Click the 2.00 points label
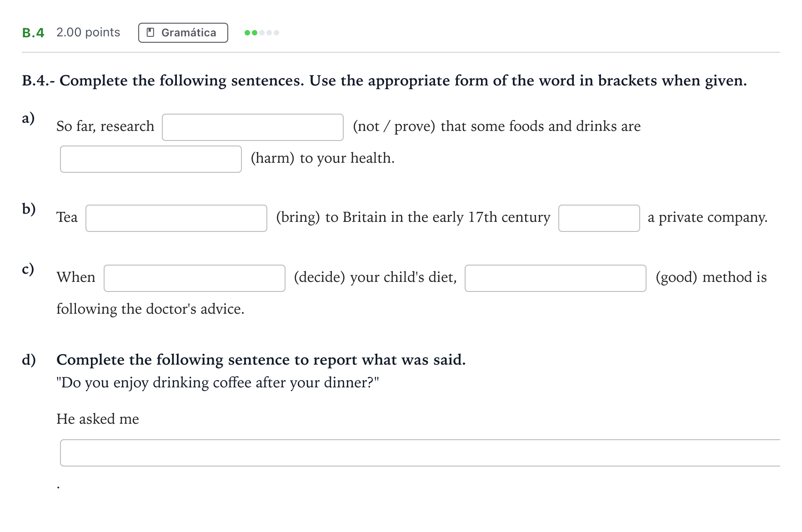802x532 pixels. (x=88, y=32)
